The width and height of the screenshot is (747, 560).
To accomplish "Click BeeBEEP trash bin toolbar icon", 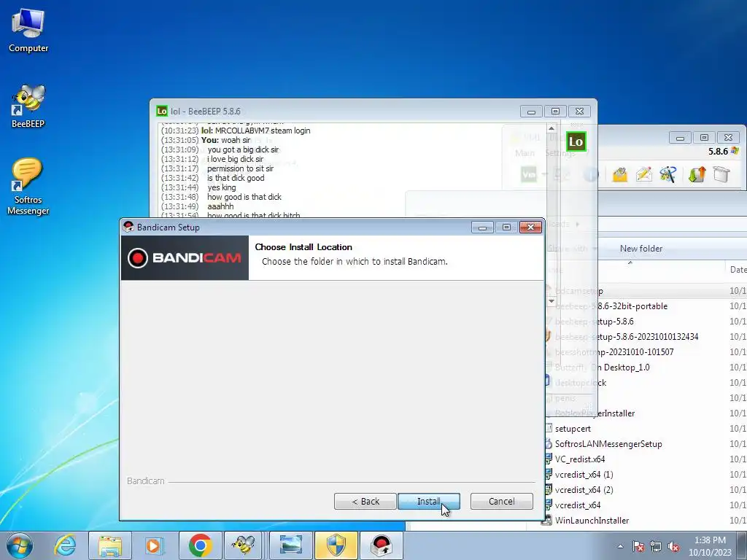I will point(721,175).
